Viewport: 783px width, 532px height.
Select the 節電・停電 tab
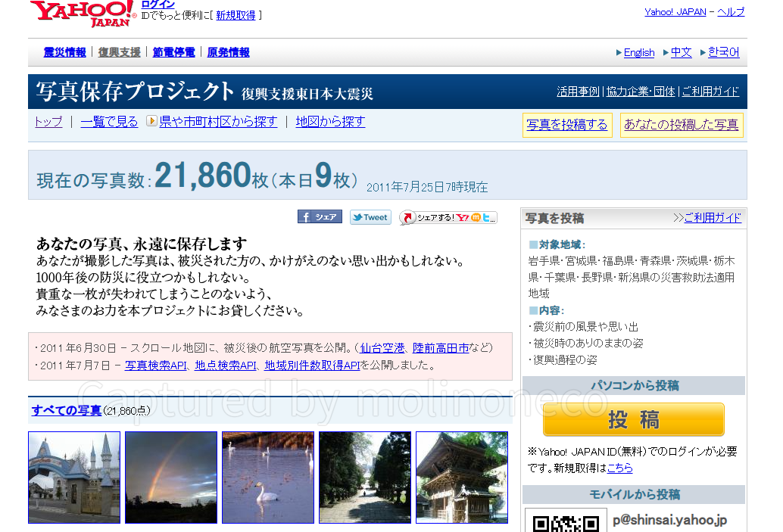(173, 52)
